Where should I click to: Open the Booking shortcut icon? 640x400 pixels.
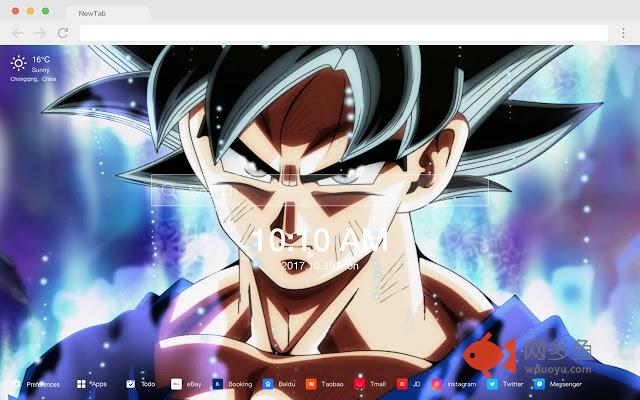click(218, 384)
